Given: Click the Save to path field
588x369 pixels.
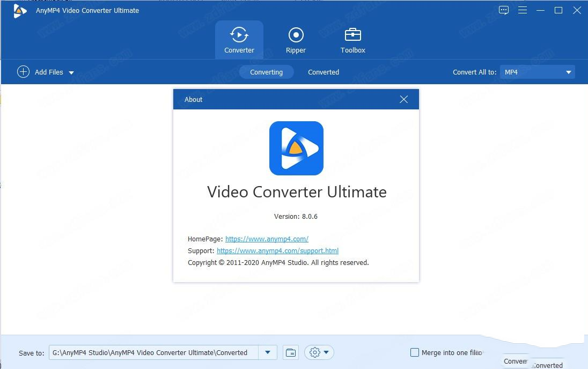Looking at the screenshot, I should 153,352.
